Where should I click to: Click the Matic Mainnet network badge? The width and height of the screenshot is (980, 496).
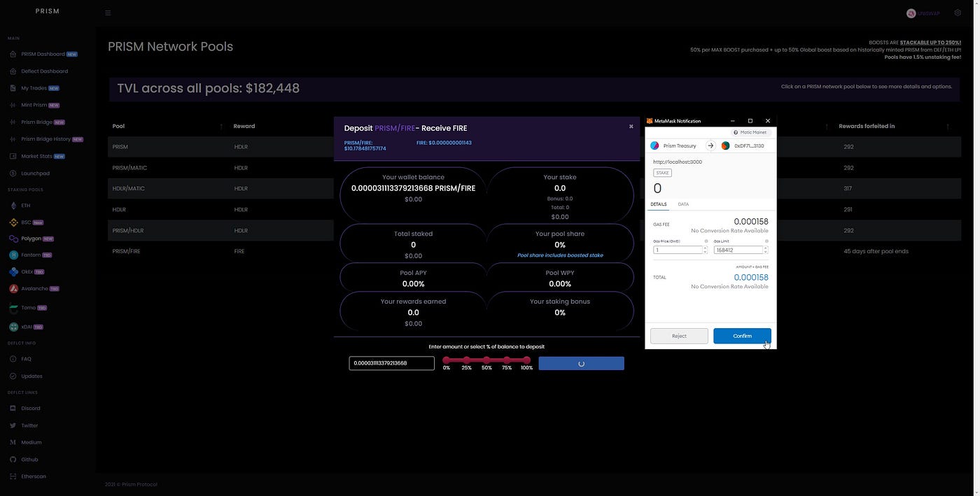pyautogui.click(x=751, y=132)
